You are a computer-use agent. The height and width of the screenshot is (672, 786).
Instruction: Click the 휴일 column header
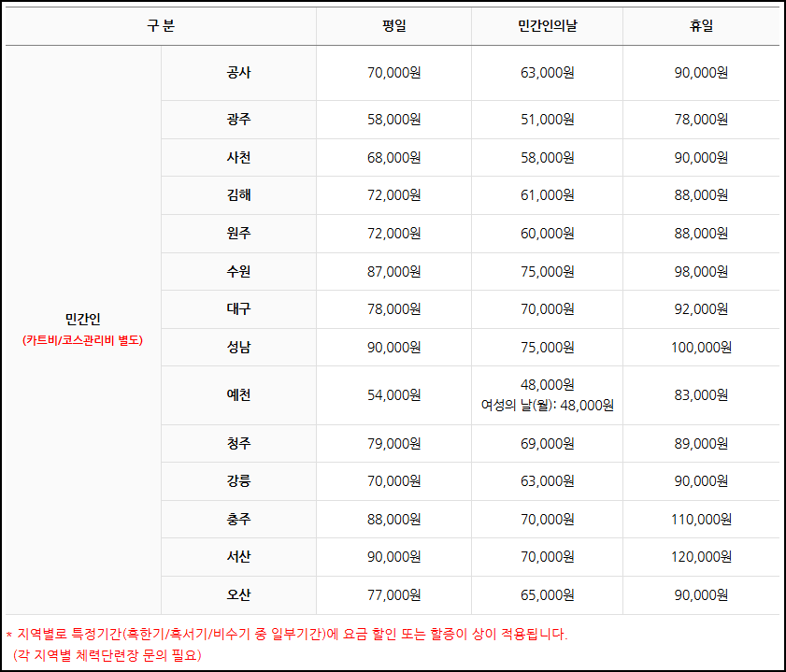701,26
